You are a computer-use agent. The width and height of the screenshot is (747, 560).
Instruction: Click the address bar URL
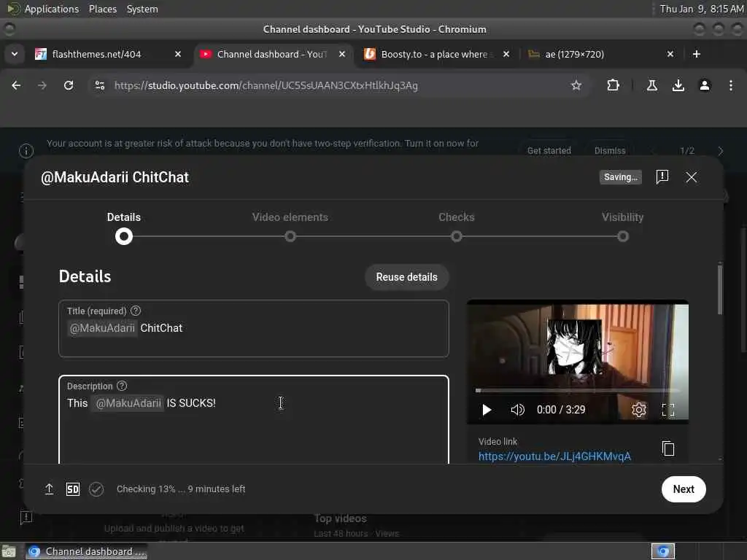[266, 86]
